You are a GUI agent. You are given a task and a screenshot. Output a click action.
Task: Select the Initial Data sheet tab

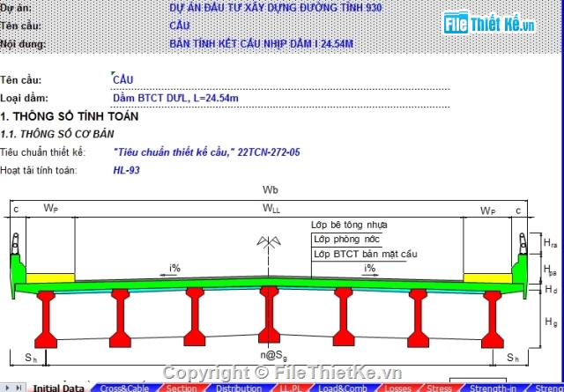[58, 388]
